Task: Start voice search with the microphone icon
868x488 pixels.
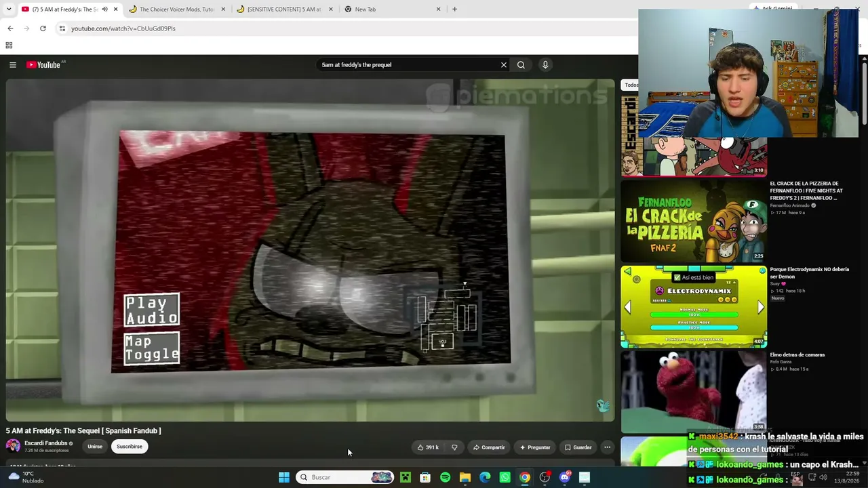Action: coord(545,65)
